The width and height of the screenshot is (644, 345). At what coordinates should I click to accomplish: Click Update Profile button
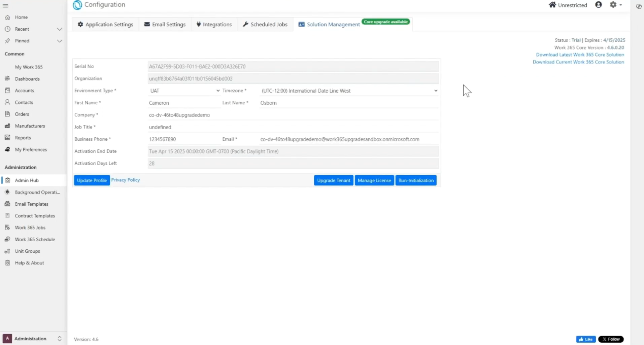pyautogui.click(x=92, y=180)
